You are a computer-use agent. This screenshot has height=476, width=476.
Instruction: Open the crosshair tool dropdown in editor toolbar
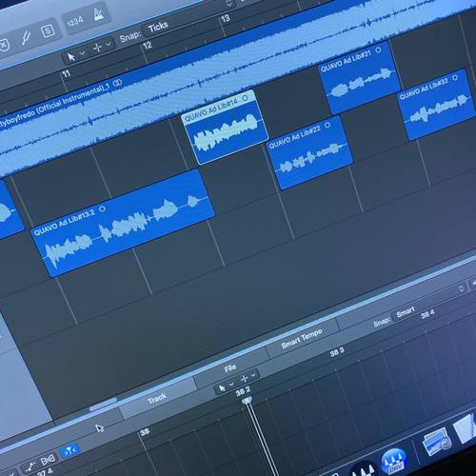point(253,375)
